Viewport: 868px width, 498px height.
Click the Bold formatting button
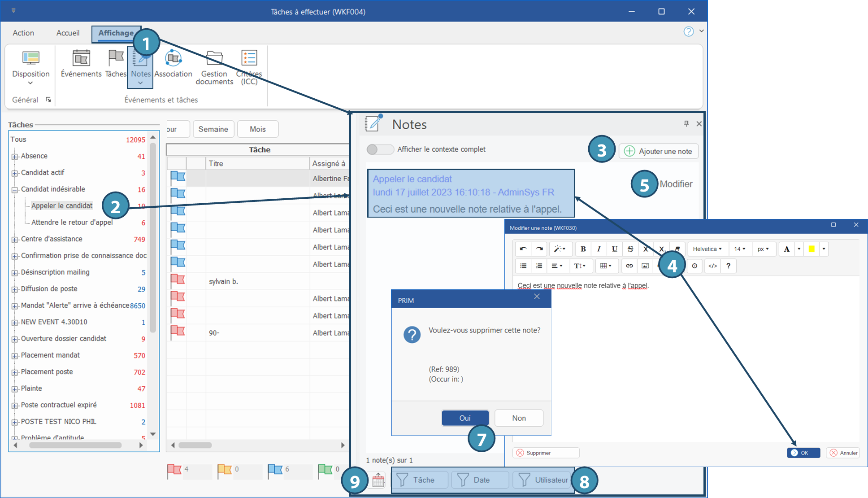[583, 249]
